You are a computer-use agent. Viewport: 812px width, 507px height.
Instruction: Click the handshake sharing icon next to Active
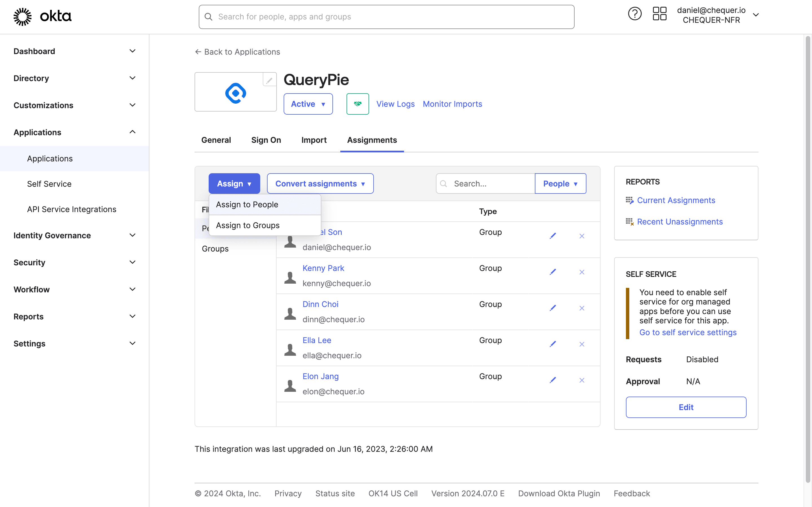pos(357,104)
